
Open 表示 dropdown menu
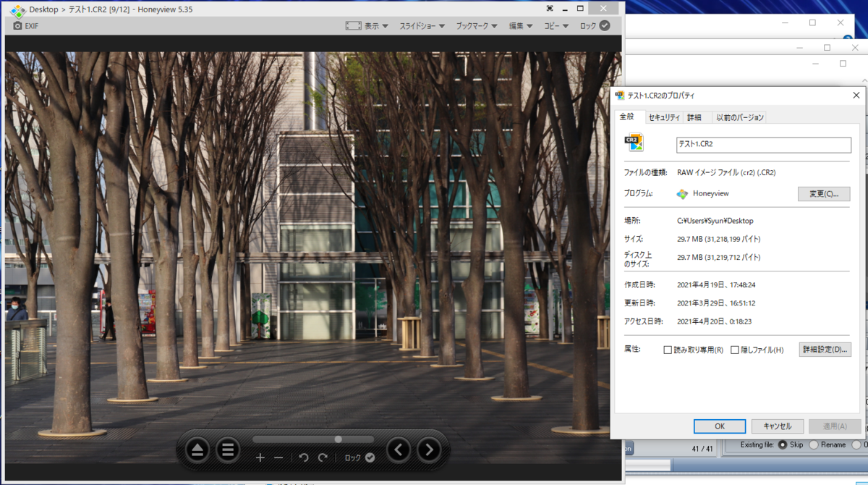[x=377, y=25]
